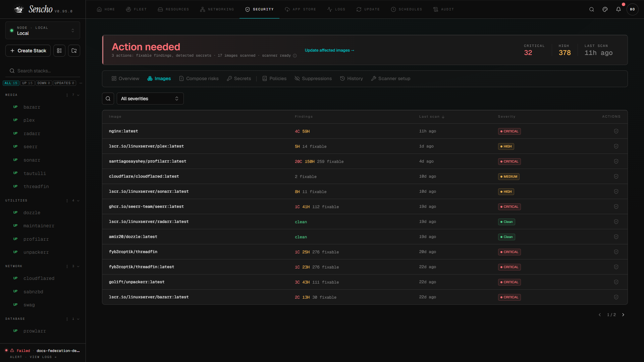Click the Update affected images link
The image size is (644, 362).
pyautogui.click(x=329, y=50)
